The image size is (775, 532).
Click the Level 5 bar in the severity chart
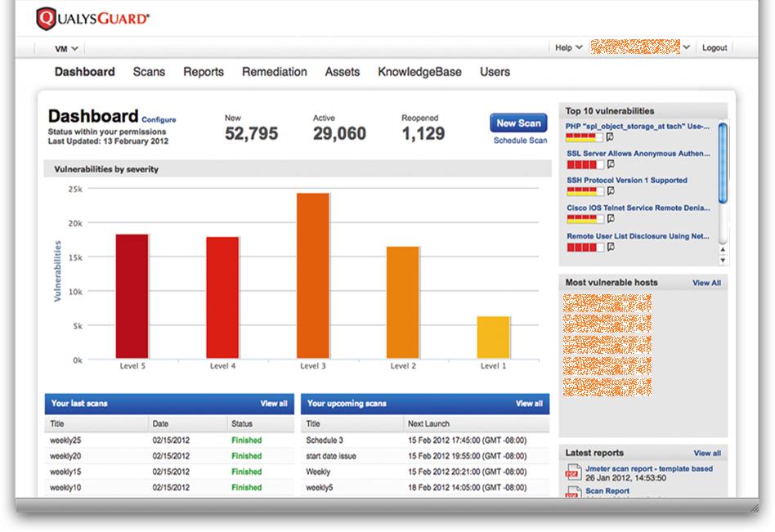[132, 297]
